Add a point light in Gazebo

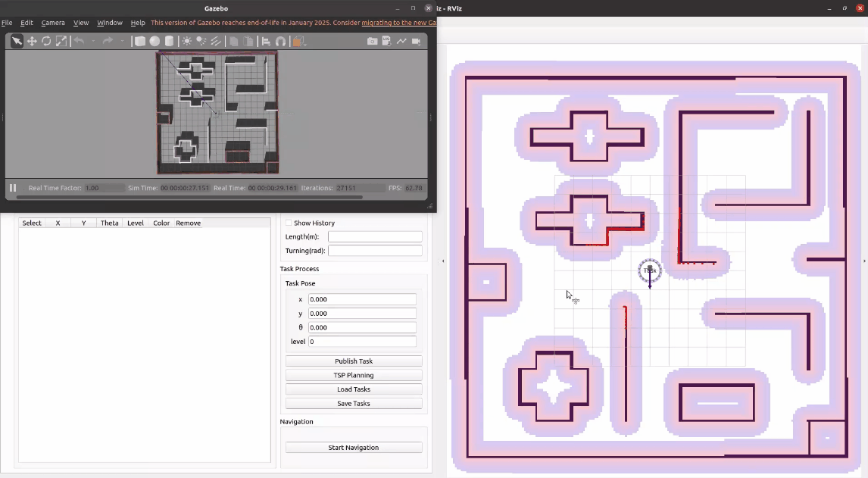pos(186,41)
